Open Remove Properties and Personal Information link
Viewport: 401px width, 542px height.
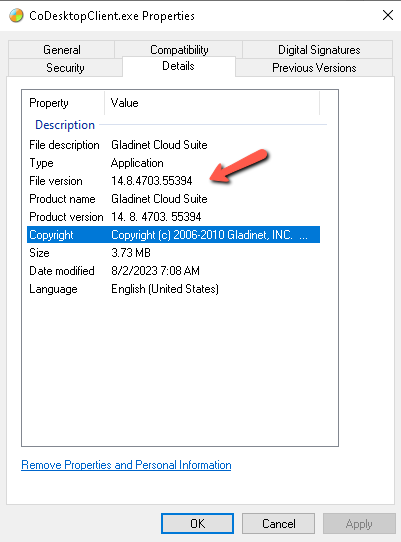click(126, 465)
